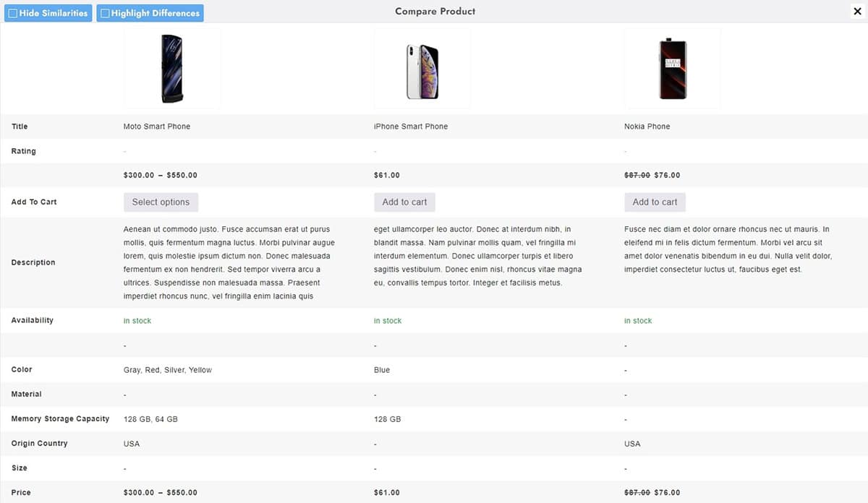
Task: Click the iPhone in stock availability text
Action: [388, 321]
